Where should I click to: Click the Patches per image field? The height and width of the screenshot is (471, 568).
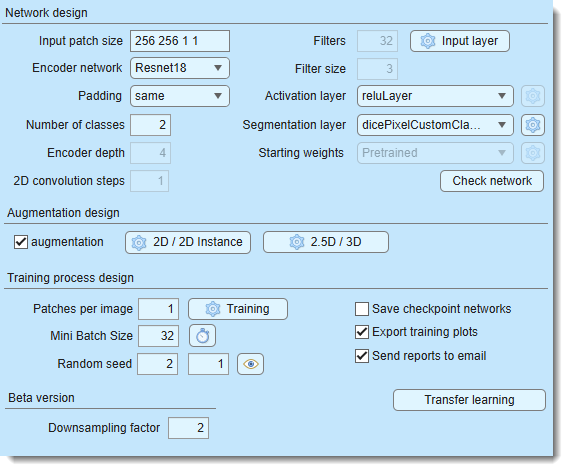(x=158, y=309)
